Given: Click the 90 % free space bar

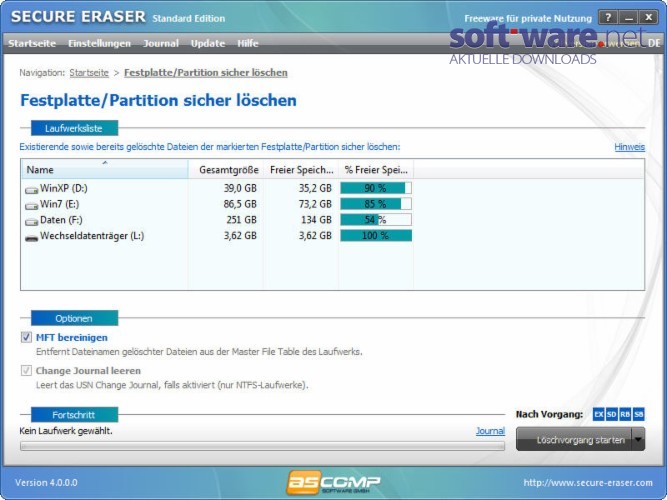Looking at the screenshot, I should coord(376,188).
